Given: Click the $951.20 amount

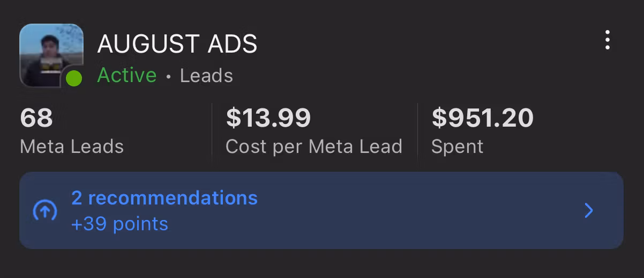Looking at the screenshot, I should click(x=482, y=118).
